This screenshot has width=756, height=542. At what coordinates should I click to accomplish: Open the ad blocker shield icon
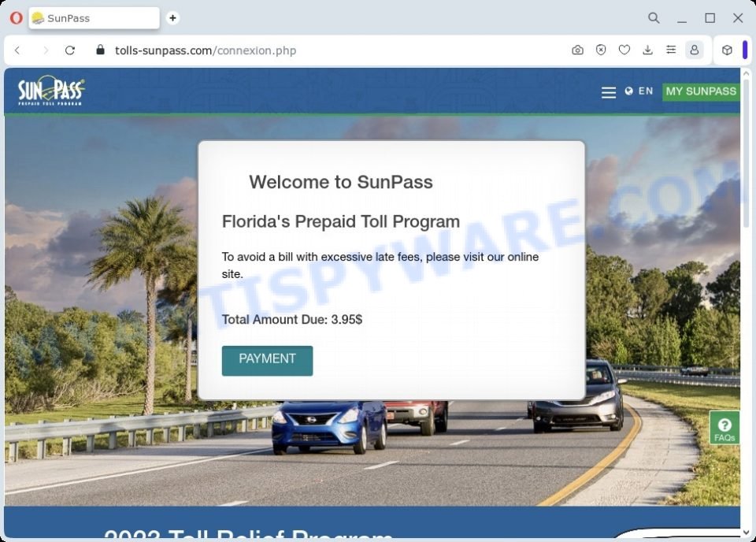pos(601,50)
